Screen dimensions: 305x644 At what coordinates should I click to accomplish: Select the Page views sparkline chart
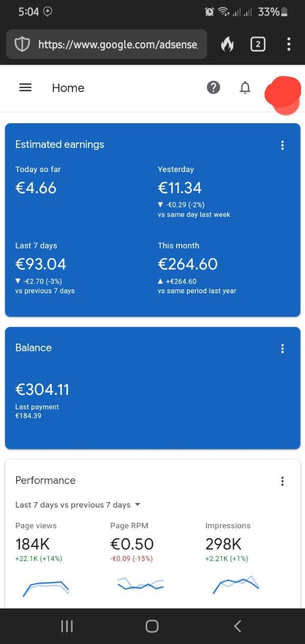coord(46,588)
